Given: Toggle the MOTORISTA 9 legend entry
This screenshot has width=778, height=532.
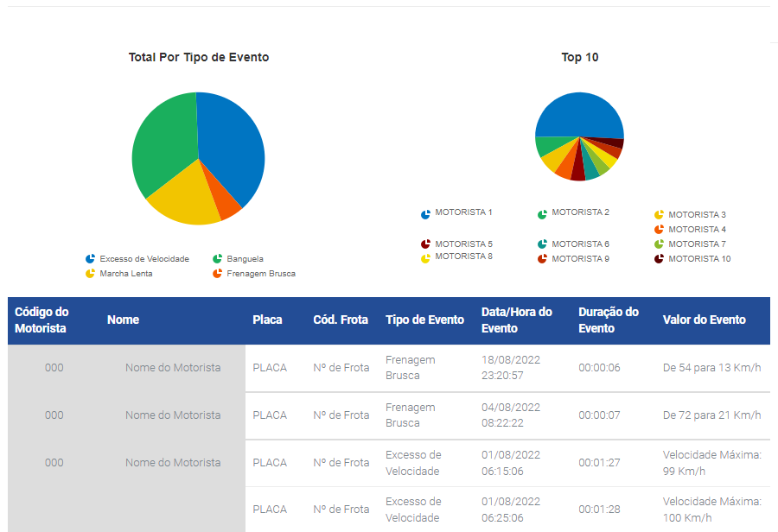Looking at the screenshot, I should point(574,259).
